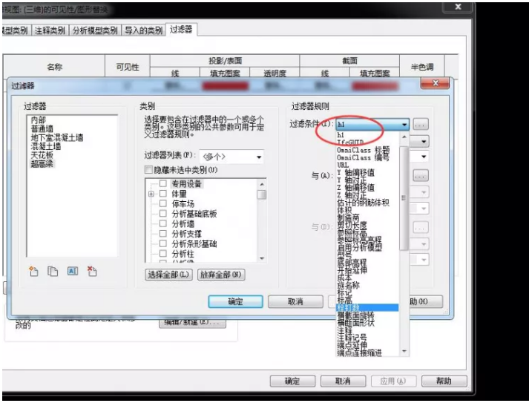Screen dimensions: 532x403
Task: Close the 过滤器 dialog with red X
Action: tap(436, 83)
